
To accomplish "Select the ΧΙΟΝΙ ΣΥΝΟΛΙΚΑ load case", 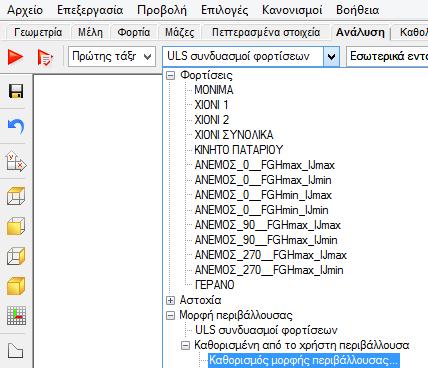I will click(x=234, y=135).
